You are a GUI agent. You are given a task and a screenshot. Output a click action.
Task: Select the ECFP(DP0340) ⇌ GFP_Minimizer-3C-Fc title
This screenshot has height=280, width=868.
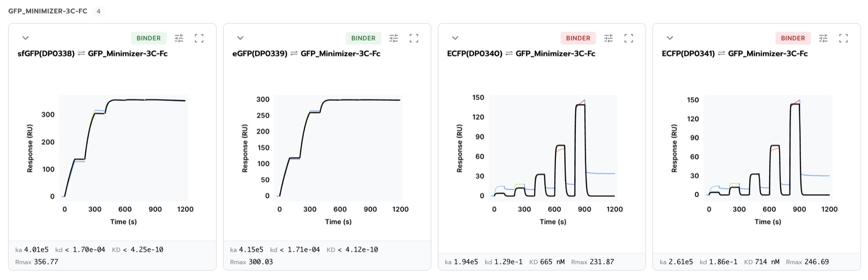(x=521, y=53)
